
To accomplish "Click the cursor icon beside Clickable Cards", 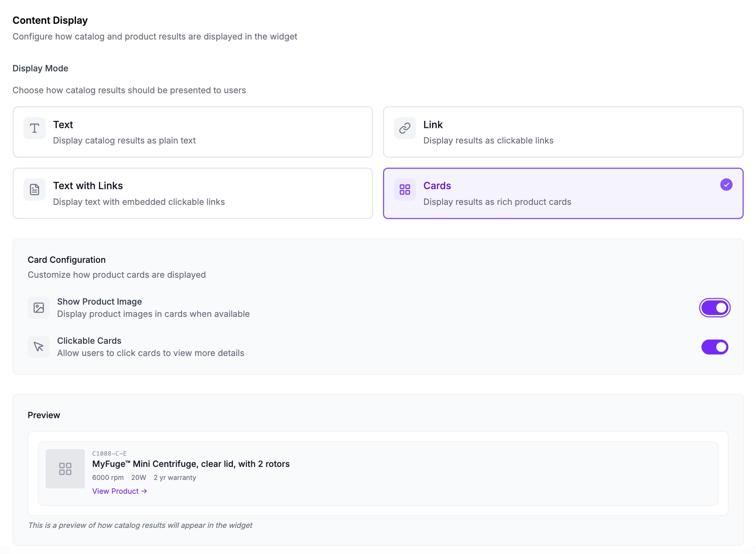I will click(x=39, y=347).
